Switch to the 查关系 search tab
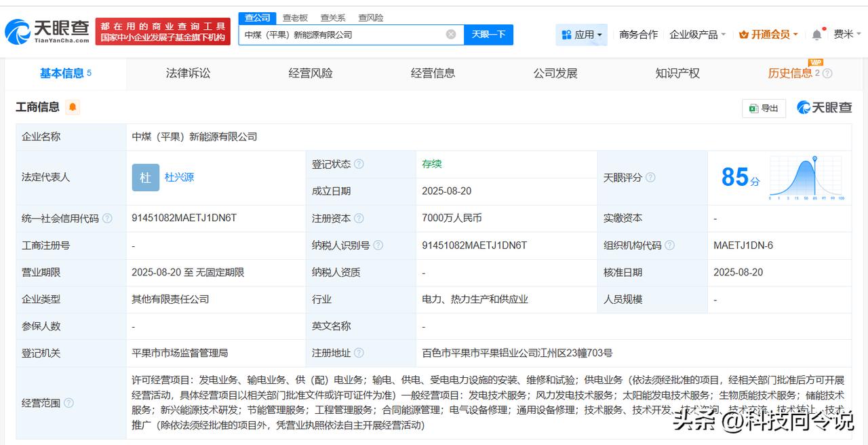The height and width of the screenshot is (445, 868). 333,18
